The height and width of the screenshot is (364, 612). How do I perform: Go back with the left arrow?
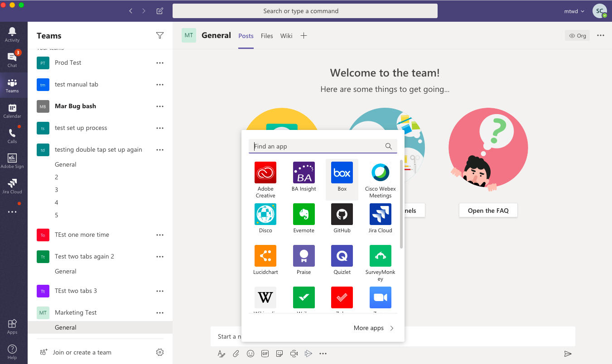[x=131, y=11]
